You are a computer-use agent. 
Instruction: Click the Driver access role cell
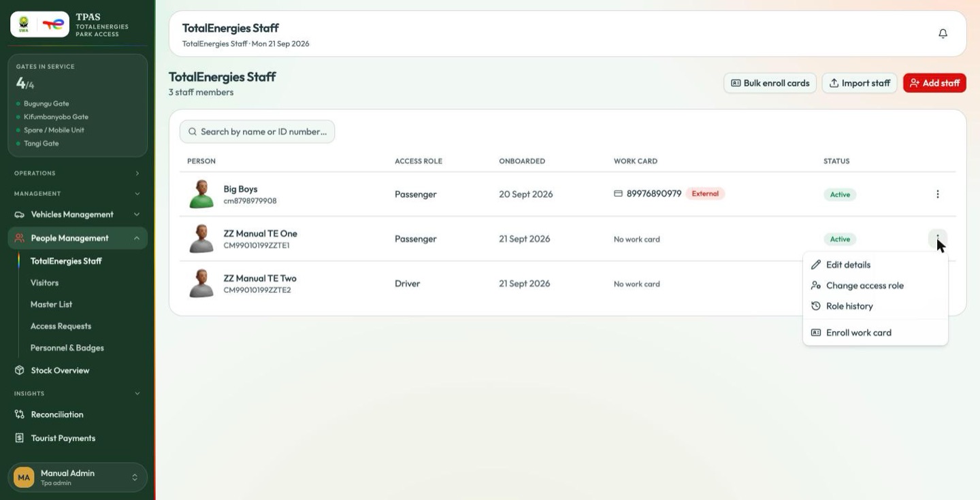[x=407, y=284]
